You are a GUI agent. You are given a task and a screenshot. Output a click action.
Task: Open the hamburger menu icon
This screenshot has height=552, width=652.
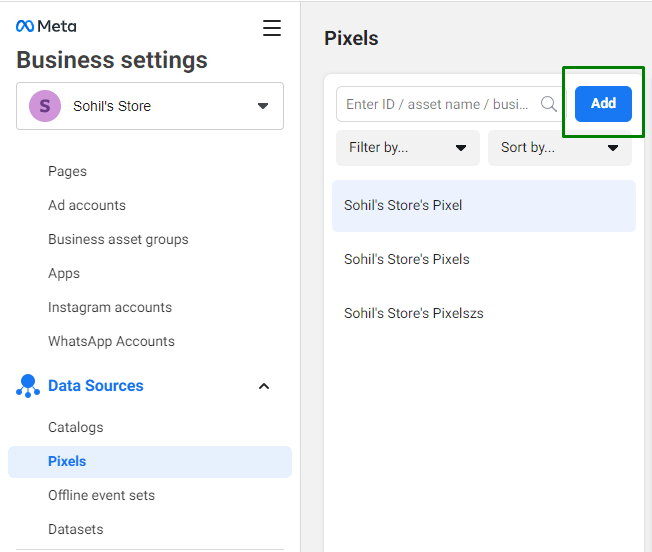point(272,28)
